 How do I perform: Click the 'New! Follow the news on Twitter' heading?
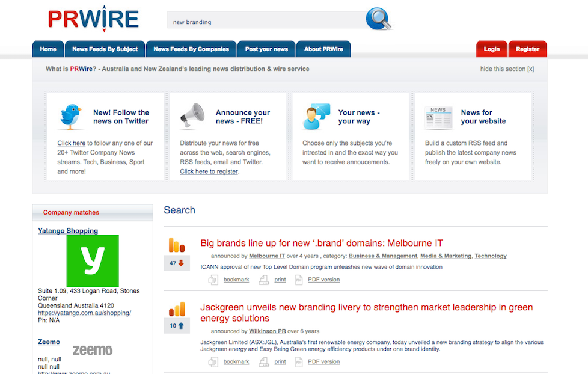[x=121, y=117]
